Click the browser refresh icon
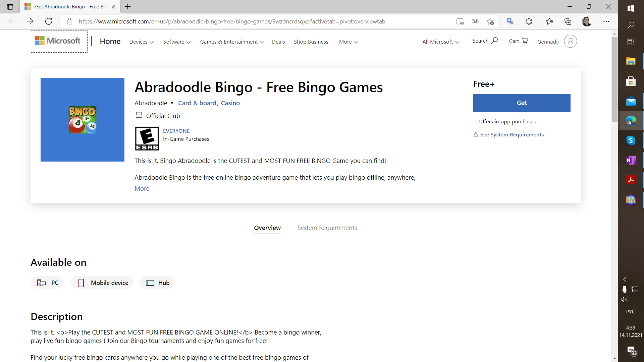This screenshot has width=644, height=362. (49, 21)
